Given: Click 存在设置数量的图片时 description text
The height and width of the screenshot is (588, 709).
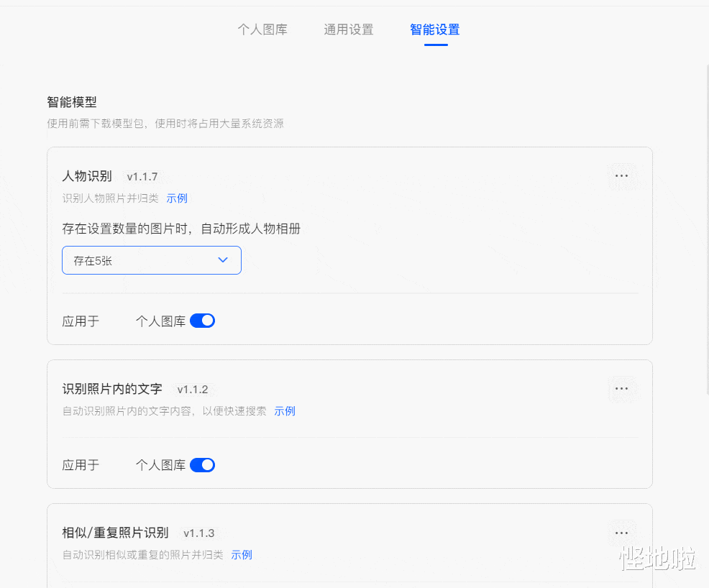Looking at the screenshot, I should (x=181, y=229).
